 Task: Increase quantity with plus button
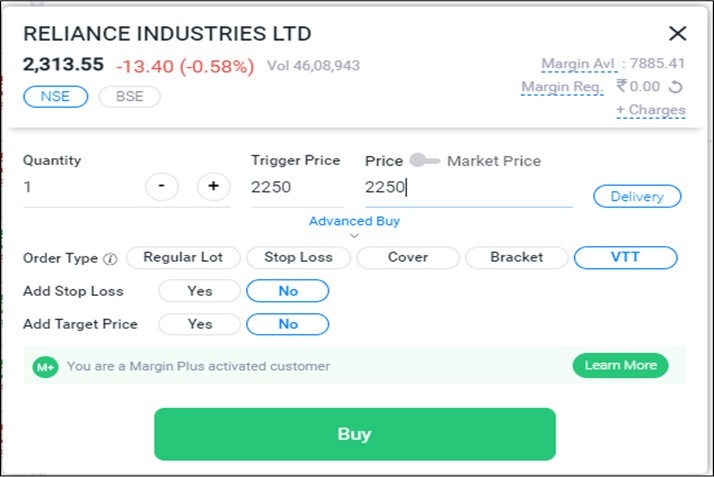click(x=213, y=187)
